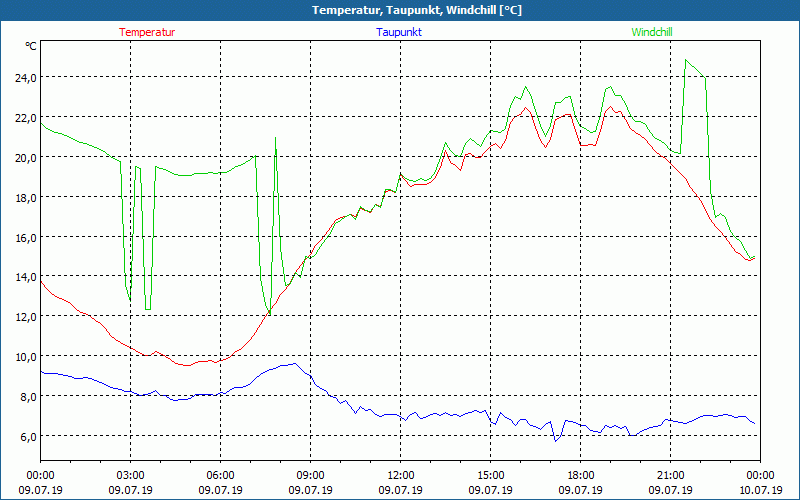Click the 22,0 y-axis value
This screenshot has width=800, height=500.
26,117
